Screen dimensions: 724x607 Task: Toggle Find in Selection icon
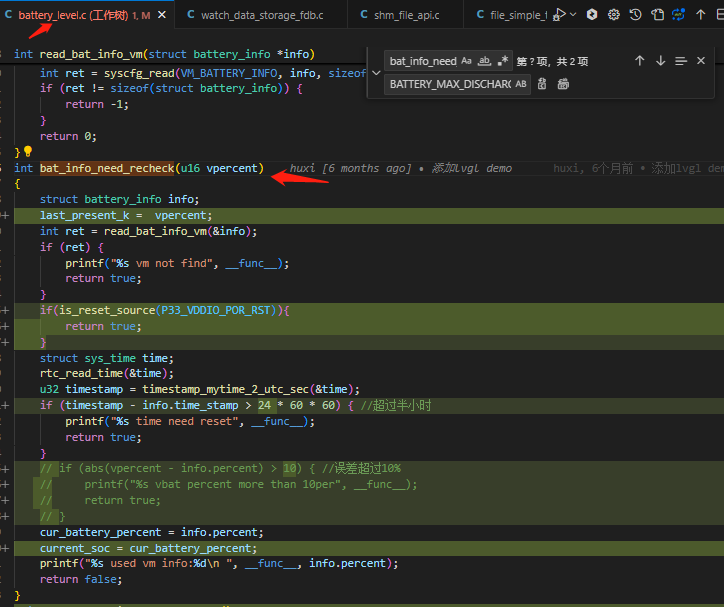click(681, 61)
